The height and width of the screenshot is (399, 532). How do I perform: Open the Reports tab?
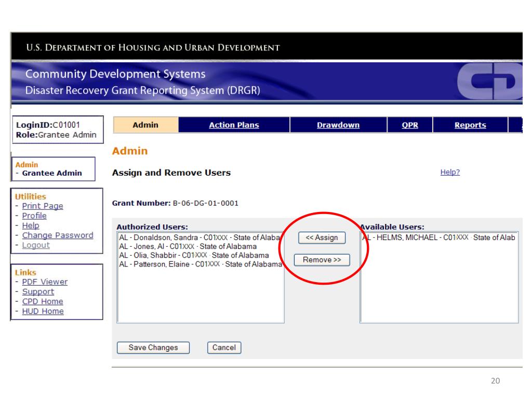click(470, 125)
